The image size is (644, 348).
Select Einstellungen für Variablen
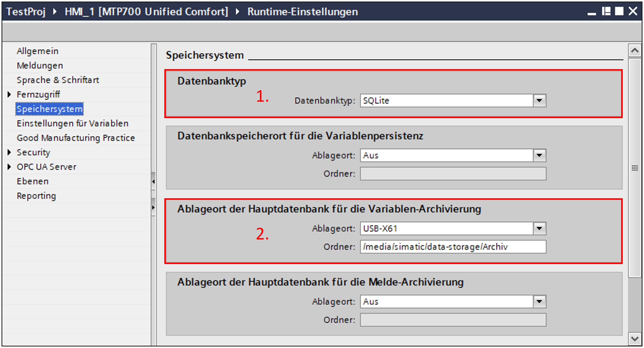click(72, 124)
